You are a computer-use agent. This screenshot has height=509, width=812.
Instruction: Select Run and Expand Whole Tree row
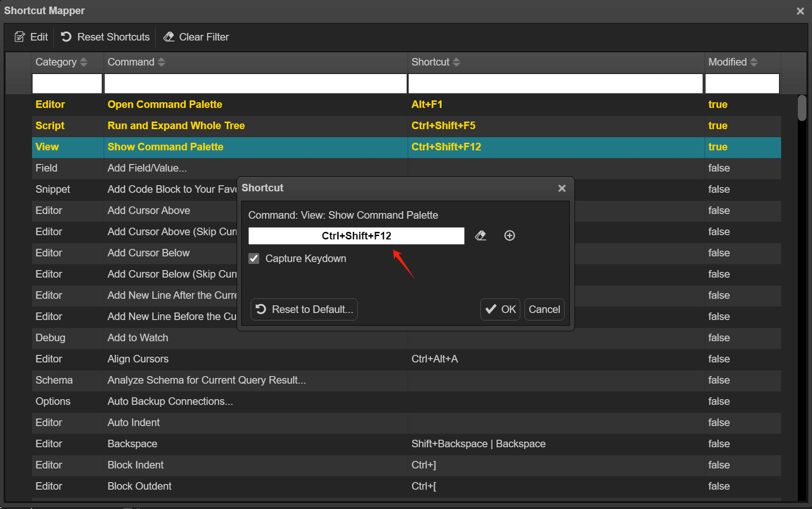coord(406,126)
